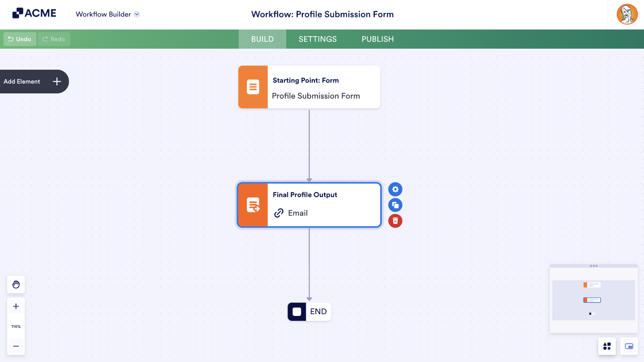Select the hand pan tool
644x362 pixels.
click(16, 285)
